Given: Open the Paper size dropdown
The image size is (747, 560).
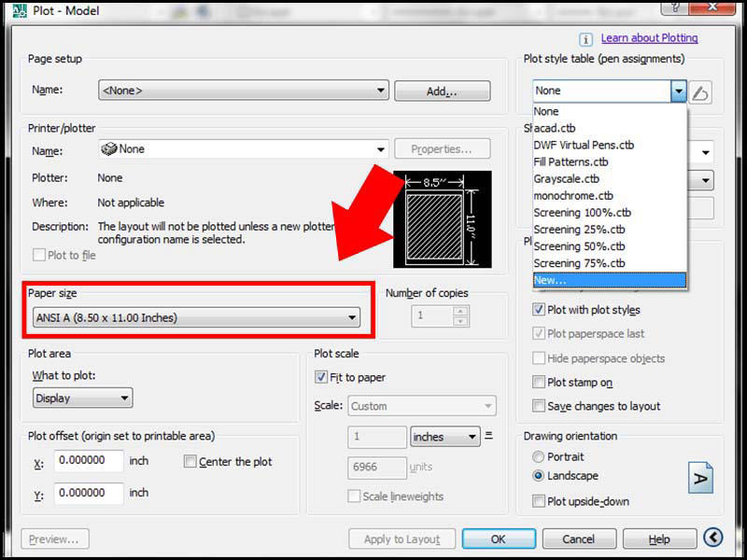Looking at the screenshot, I should pyautogui.click(x=196, y=317).
